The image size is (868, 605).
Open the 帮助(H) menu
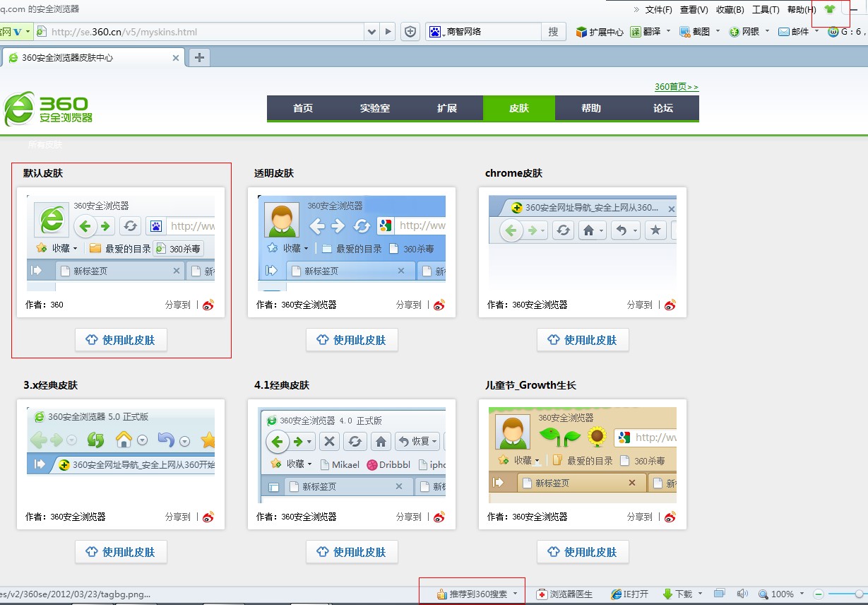tap(801, 10)
